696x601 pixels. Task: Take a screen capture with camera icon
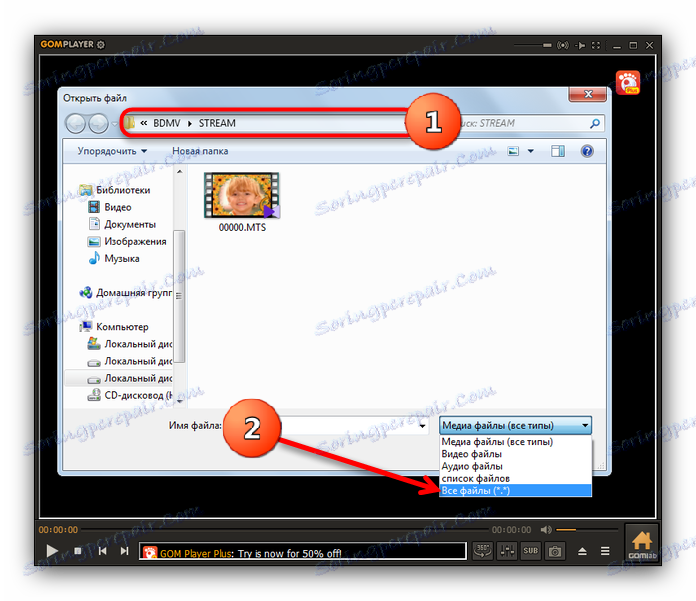coord(555,551)
